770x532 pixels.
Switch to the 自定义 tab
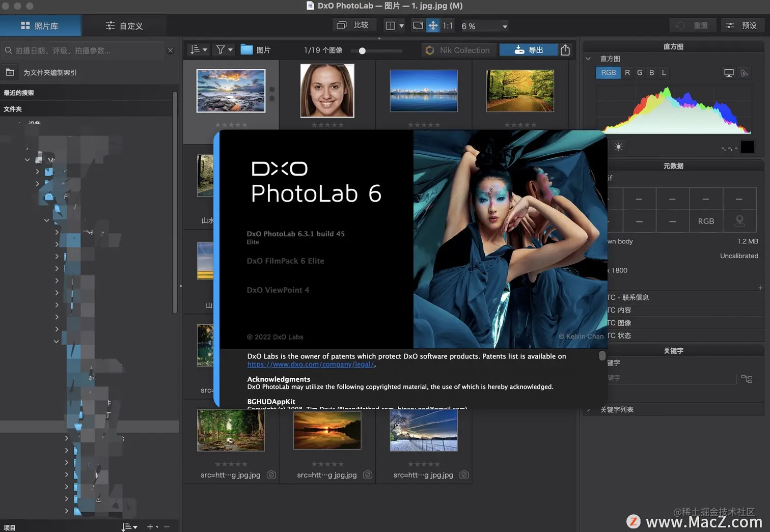tap(124, 25)
